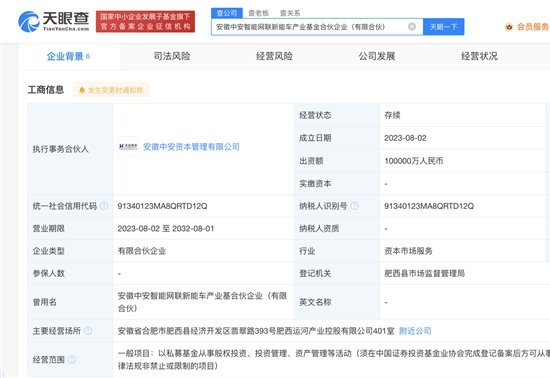Viewport: 550px width, 378px height.
Task: Open the 安徽中安资本管理有限公司 link
Action: 191,147
